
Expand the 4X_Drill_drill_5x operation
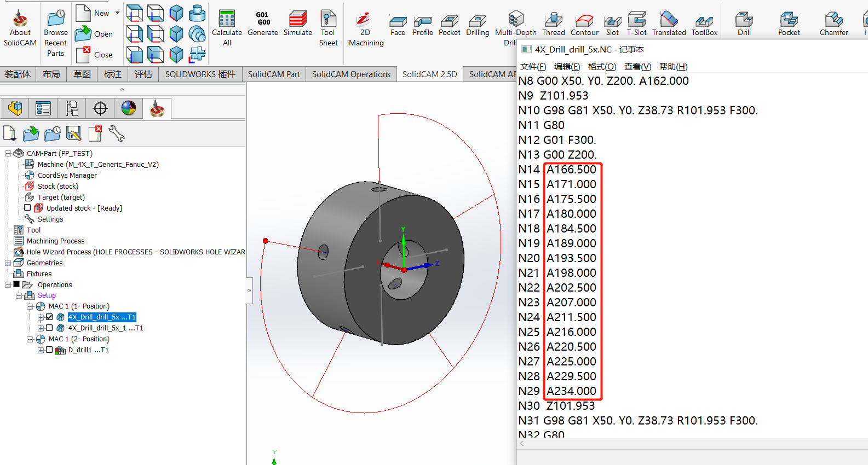tap(41, 317)
